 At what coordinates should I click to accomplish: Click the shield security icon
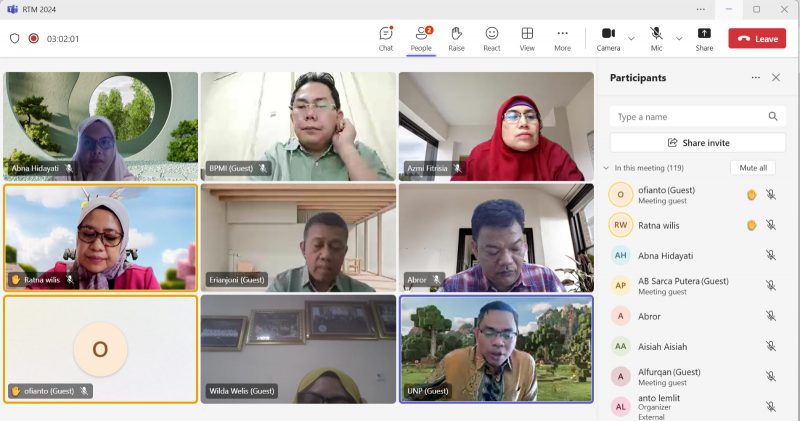(14, 39)
